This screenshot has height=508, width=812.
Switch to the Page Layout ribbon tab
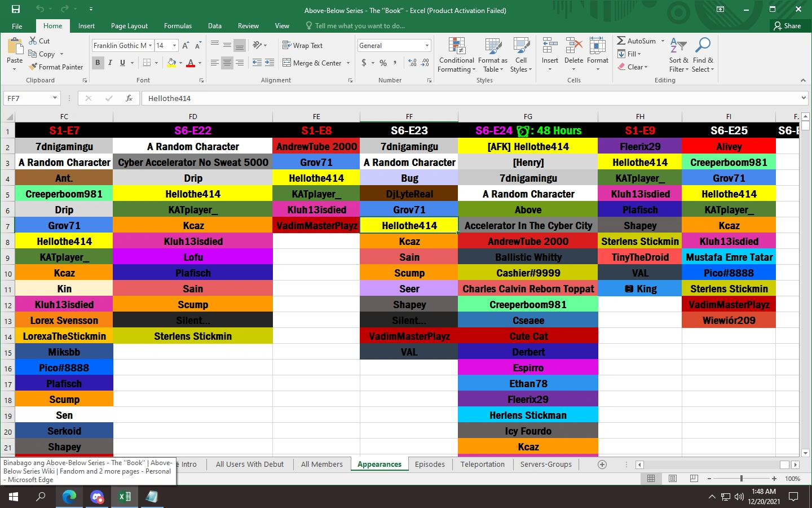click(x=129, y=26)
